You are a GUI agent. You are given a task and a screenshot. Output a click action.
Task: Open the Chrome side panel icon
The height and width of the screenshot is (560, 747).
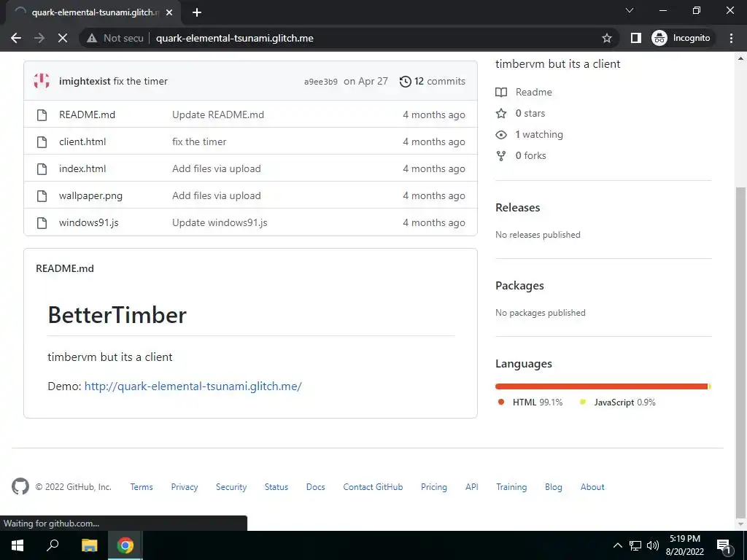tap(635, 38)
